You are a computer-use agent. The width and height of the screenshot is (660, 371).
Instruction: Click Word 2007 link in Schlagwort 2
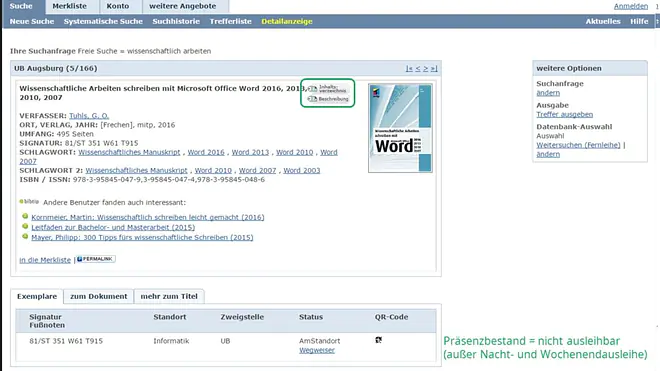pos(257,170)
